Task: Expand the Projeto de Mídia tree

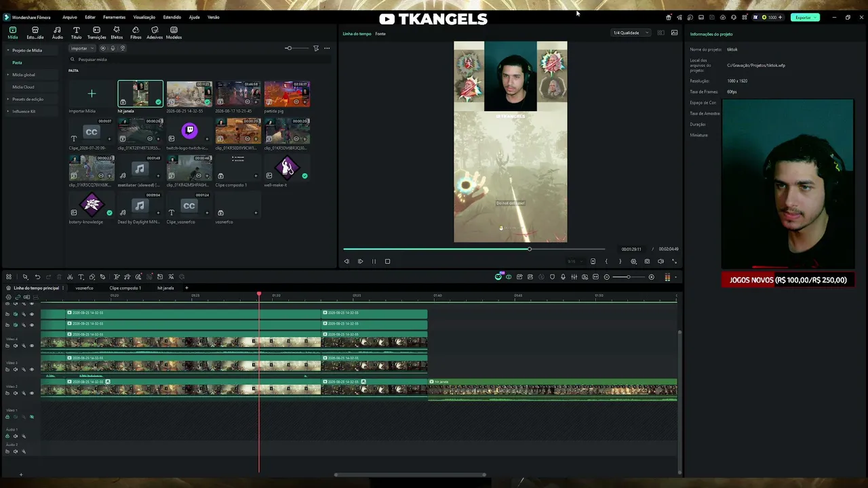Action: (8, 50)
